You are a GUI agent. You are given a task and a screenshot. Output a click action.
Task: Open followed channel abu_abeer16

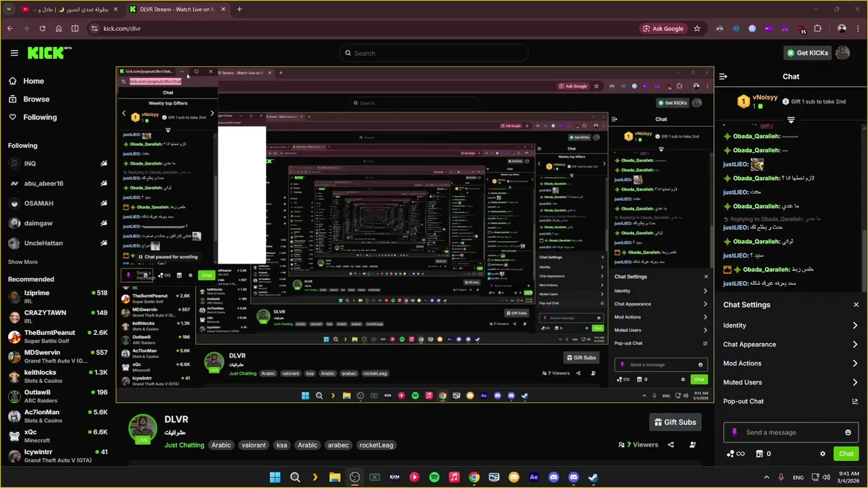click(x=58, y=184)
